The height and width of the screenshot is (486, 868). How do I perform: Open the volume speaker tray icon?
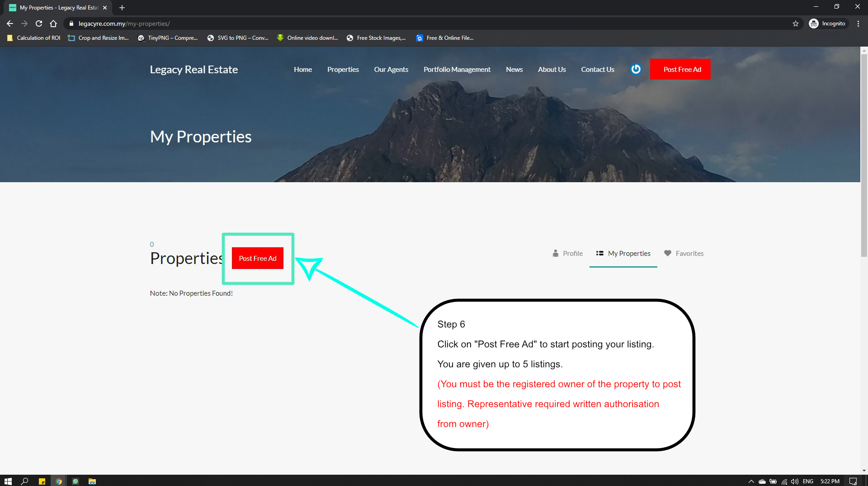tap(794, 481)
